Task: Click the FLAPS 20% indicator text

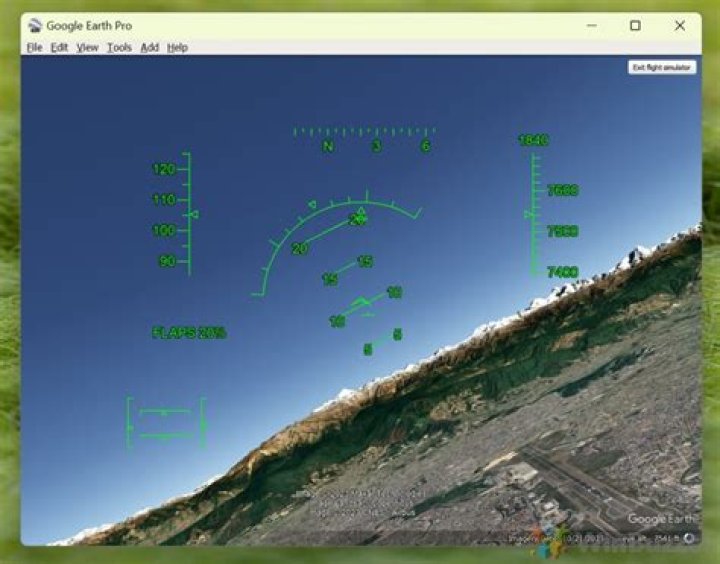Action: click(189, 333)
